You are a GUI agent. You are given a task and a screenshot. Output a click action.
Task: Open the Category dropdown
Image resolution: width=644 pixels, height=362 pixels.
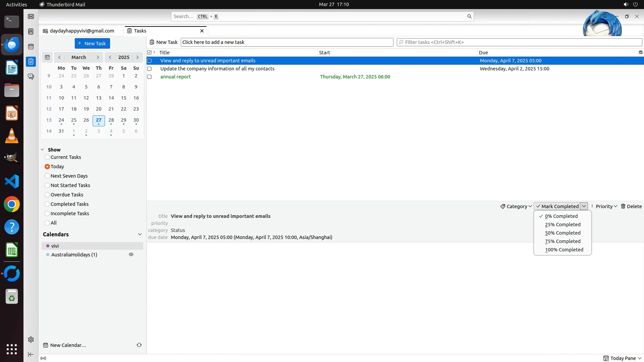tap(516, 206)
